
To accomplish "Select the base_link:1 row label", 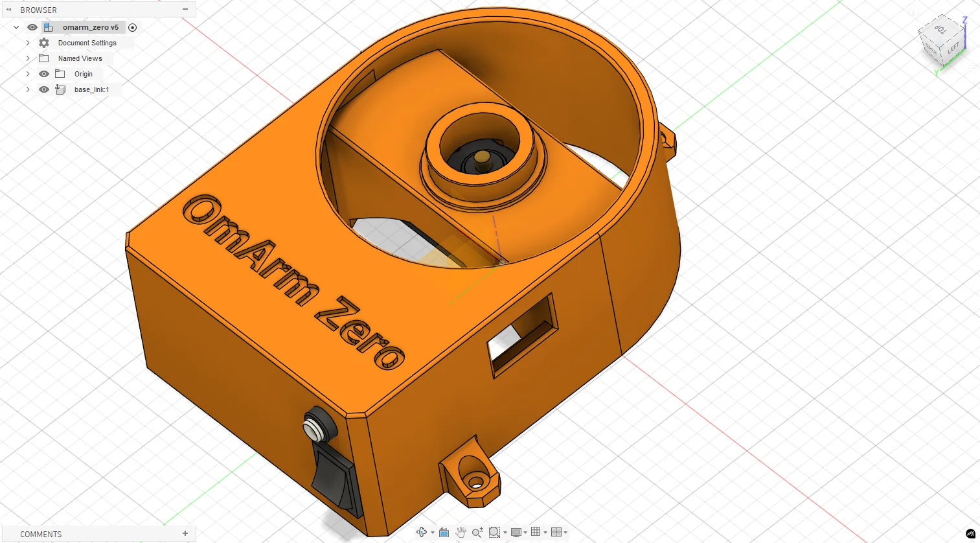I will pyautogui.click(x=91, y=89).
